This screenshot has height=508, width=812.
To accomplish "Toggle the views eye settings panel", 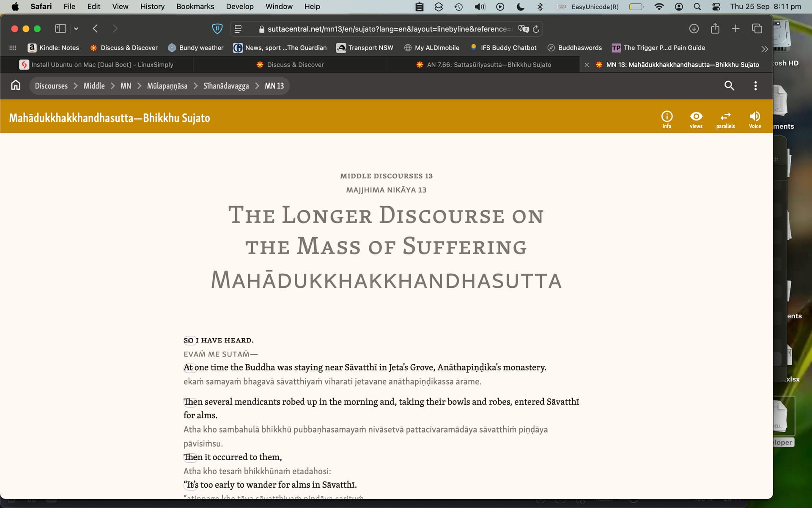I will 696,119.
